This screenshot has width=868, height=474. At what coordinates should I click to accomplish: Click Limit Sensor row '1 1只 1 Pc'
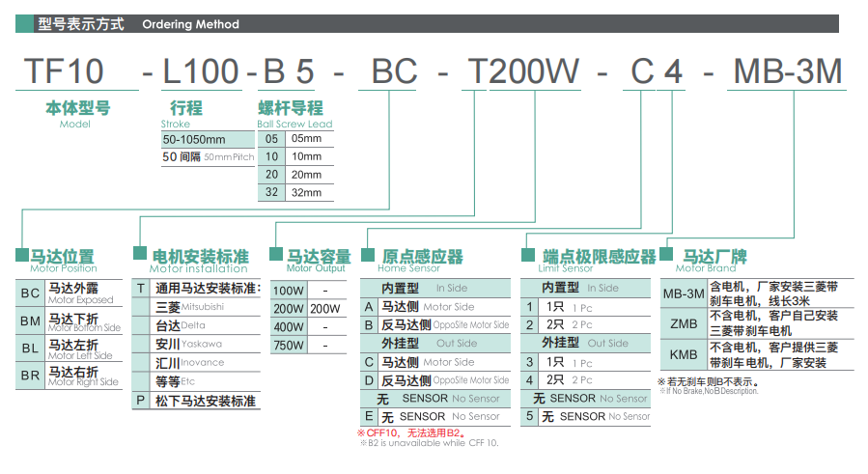586,307
